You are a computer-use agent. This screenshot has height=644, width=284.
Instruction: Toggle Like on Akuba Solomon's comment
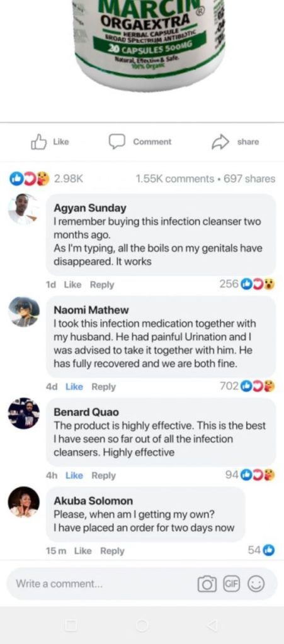82,551
